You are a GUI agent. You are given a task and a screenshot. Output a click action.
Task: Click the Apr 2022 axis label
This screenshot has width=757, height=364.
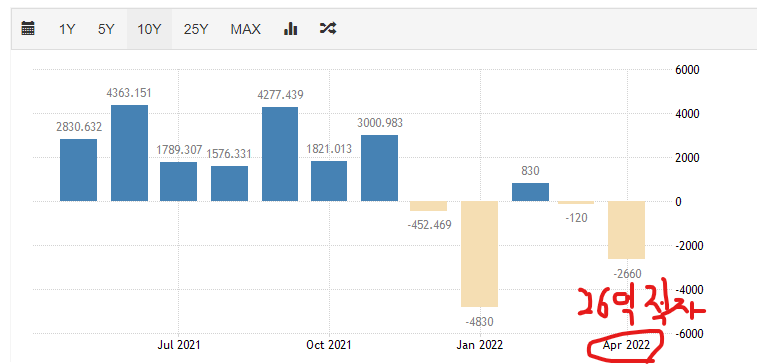coord(627,345)
